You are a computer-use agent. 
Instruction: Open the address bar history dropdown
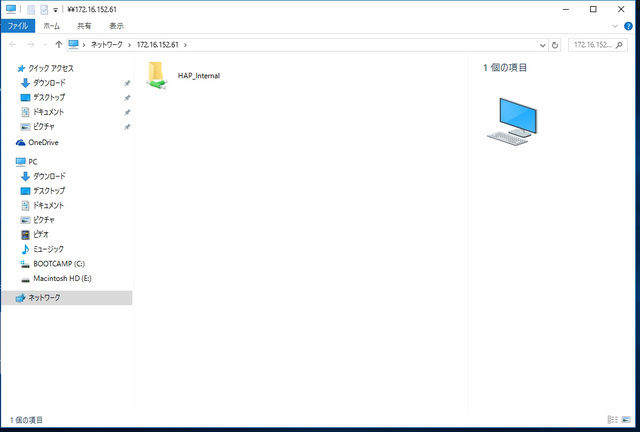click(543, 45)
